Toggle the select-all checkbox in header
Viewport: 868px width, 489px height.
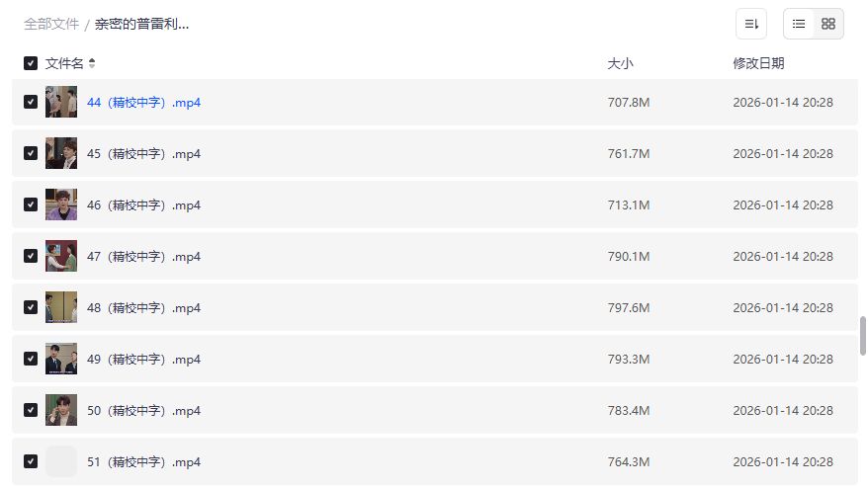31,63
